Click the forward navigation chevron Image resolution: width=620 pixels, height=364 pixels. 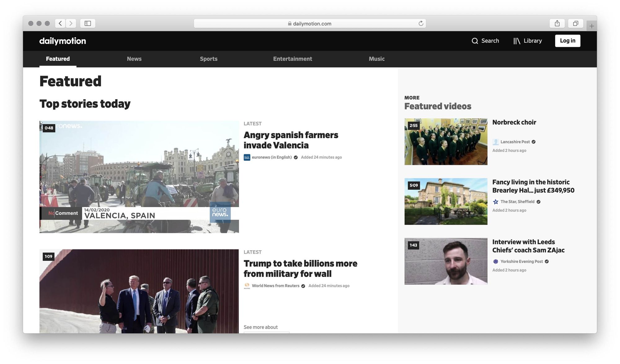tap(71, 23)
